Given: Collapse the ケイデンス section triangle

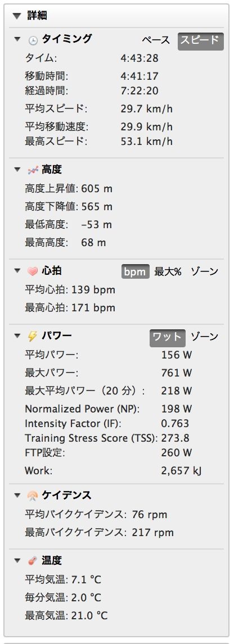Looking at the screenshot, I should (17, 495).
